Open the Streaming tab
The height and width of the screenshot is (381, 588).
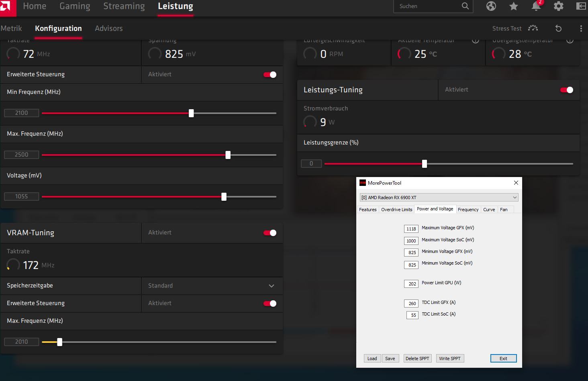point(124,6)
